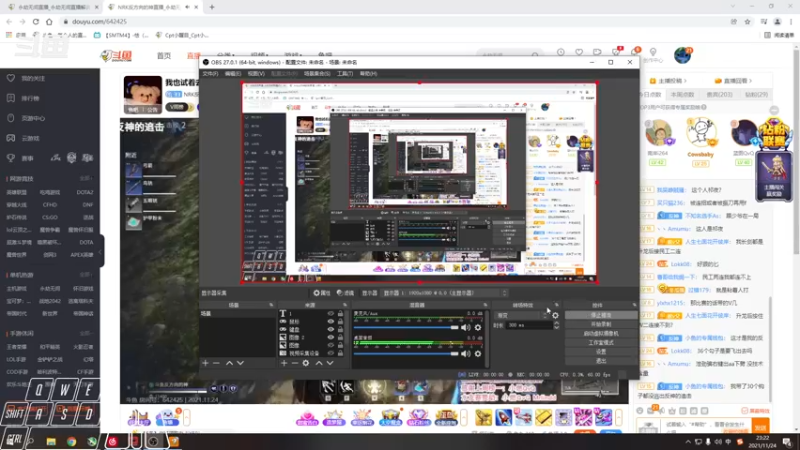Open the Chrome icon on the Windows taskbar
Viewport: 800px width, 450px height.
[71, 441]
